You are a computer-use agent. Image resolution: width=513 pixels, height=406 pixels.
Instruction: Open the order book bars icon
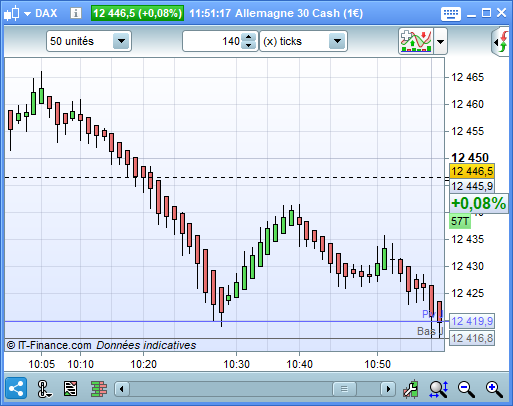pyautogui.click(x=99, y=389)
